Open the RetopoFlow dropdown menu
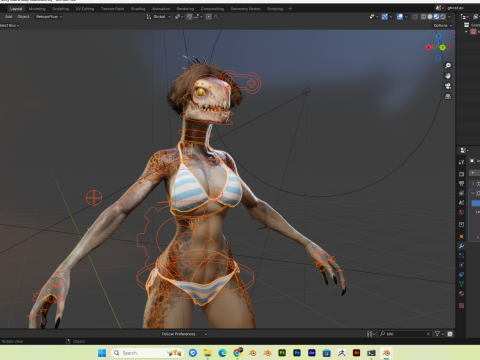 (49, 17)
